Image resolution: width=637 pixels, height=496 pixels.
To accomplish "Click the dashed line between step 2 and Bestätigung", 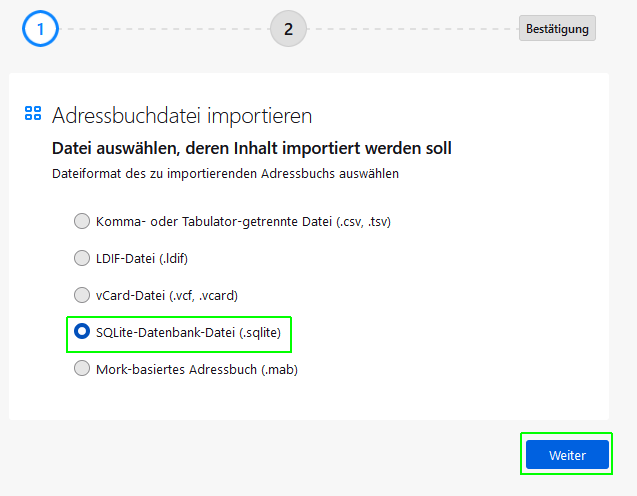I will [x=412, y=28].
